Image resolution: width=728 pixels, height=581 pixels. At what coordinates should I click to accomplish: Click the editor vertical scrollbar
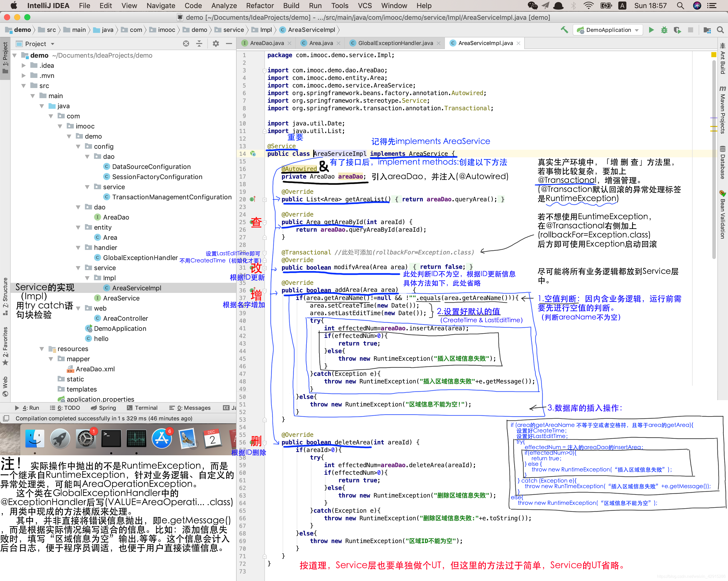pyautogui.click(x=714, y=159)
